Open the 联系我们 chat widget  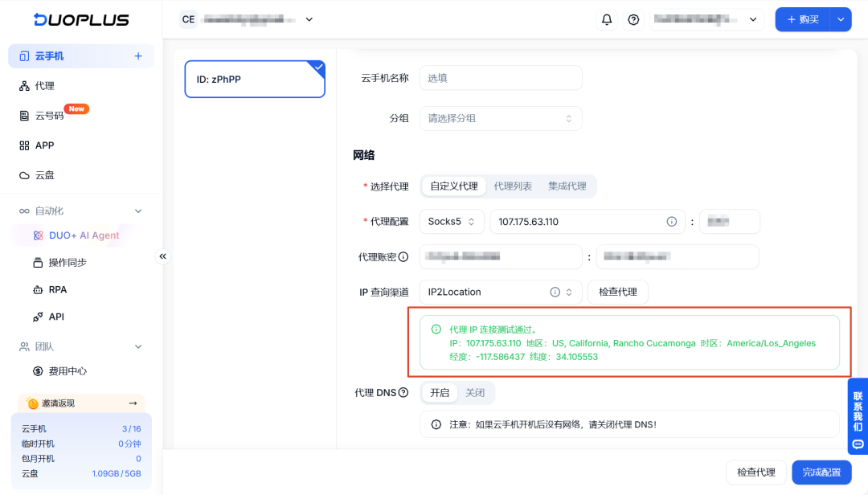(858, 416)
